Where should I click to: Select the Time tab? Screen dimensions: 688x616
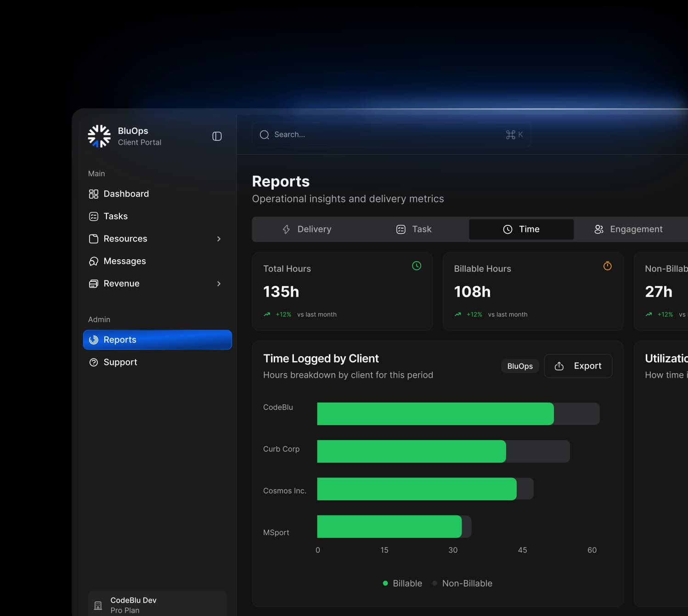point(521,229)
